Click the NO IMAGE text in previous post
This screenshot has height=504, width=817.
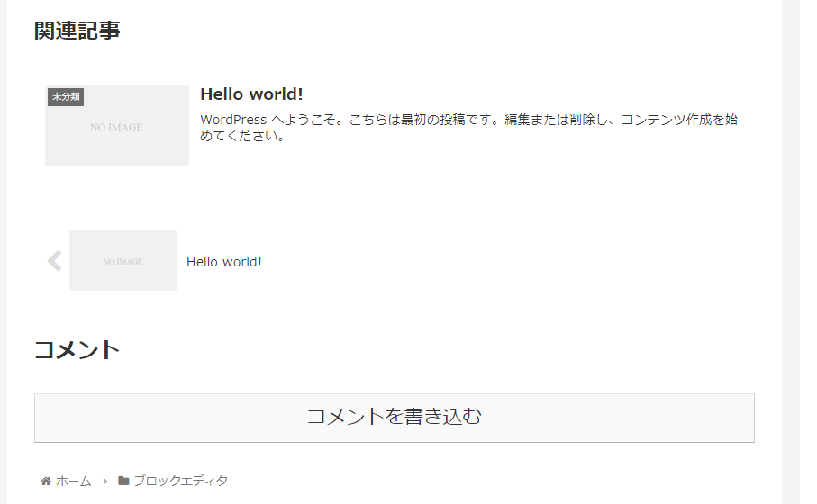[x=123, y=261]
